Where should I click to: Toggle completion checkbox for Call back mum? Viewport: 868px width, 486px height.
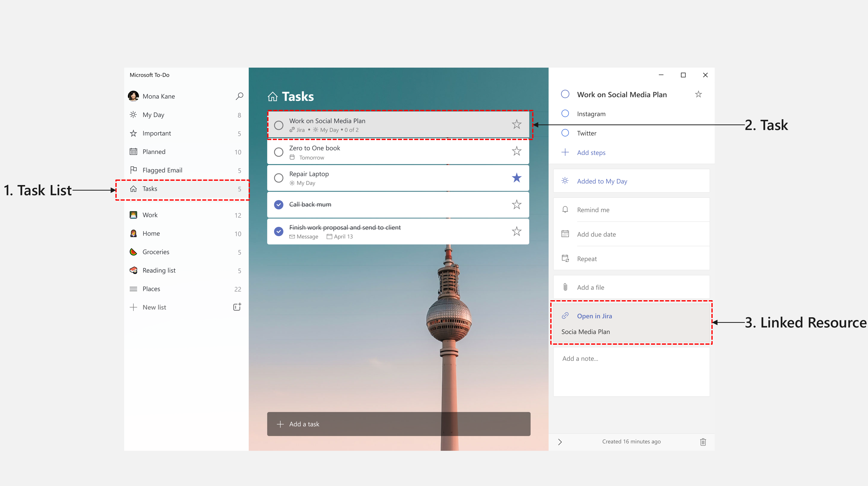(x=279, y=203)
